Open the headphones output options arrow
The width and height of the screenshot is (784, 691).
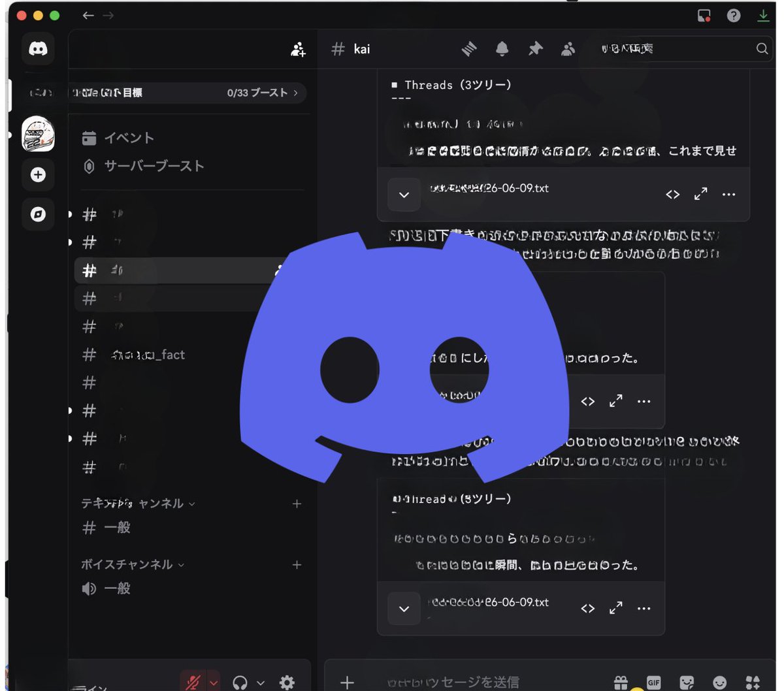click(x=261, y=683)
